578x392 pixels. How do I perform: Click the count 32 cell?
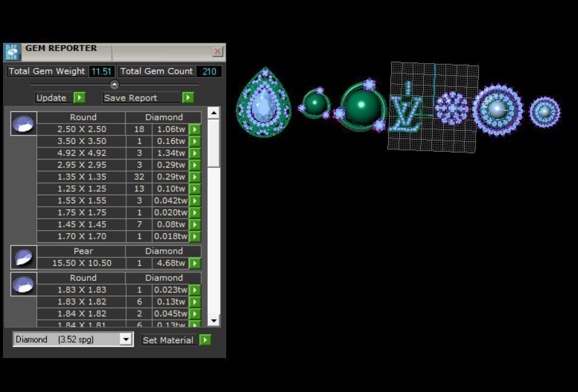[x=139, y=177]
